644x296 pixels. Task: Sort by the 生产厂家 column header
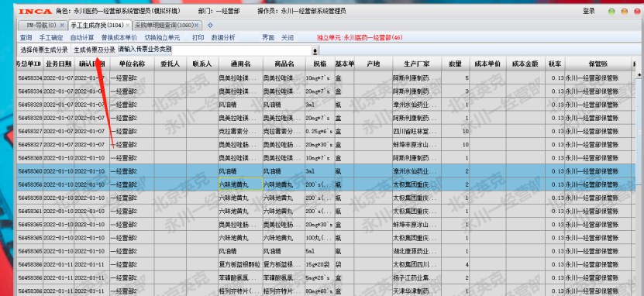[x=416, y=64]
